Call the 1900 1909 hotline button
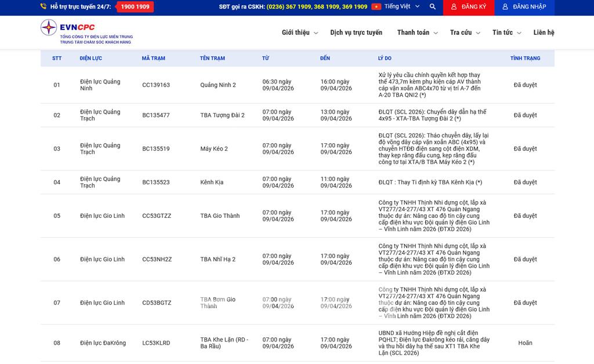 tap(135, 7)
